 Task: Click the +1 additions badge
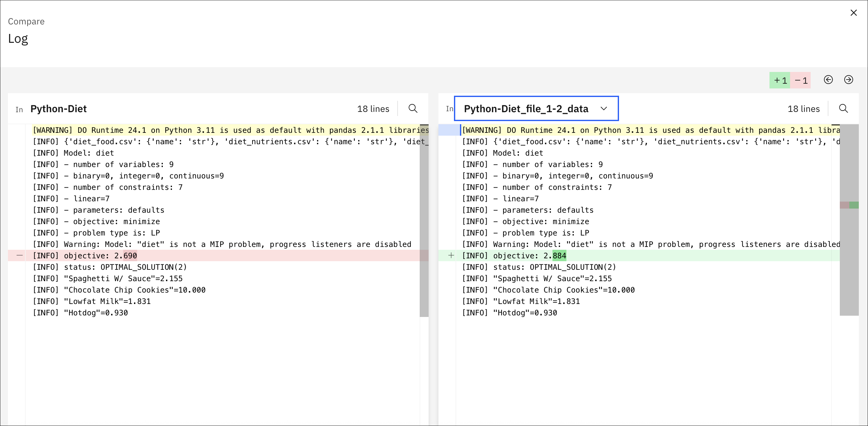[780, 81]
